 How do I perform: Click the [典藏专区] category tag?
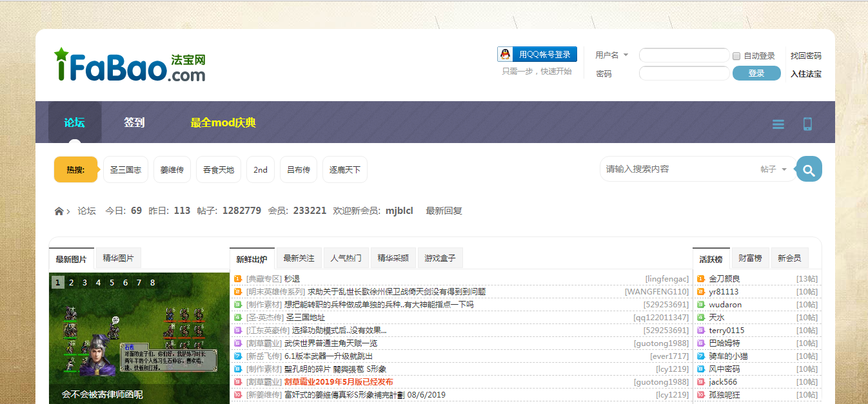(264, 279)
